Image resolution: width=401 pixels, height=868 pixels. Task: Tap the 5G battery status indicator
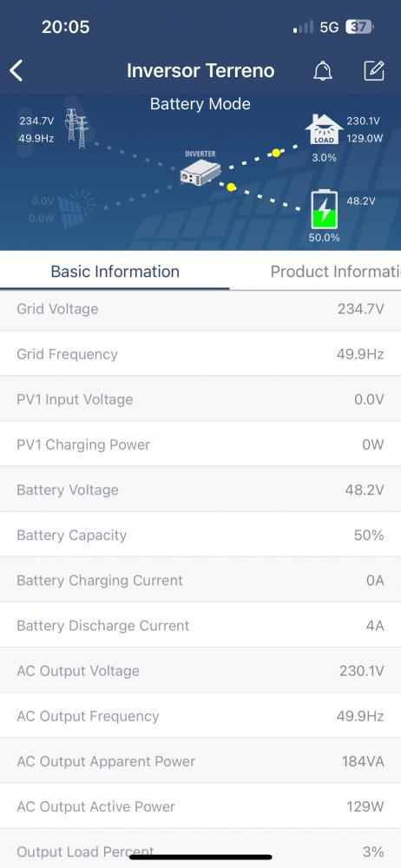click(x=360, y=27)
